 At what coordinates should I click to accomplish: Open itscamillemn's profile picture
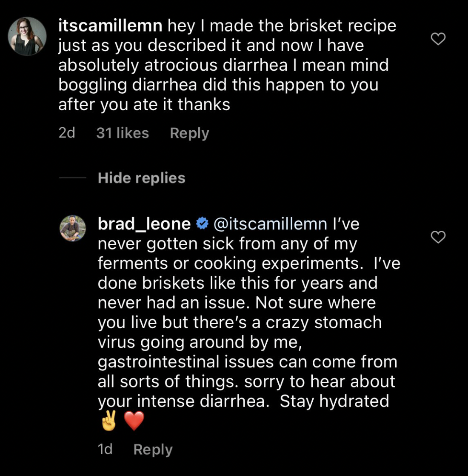coord(28,36)
